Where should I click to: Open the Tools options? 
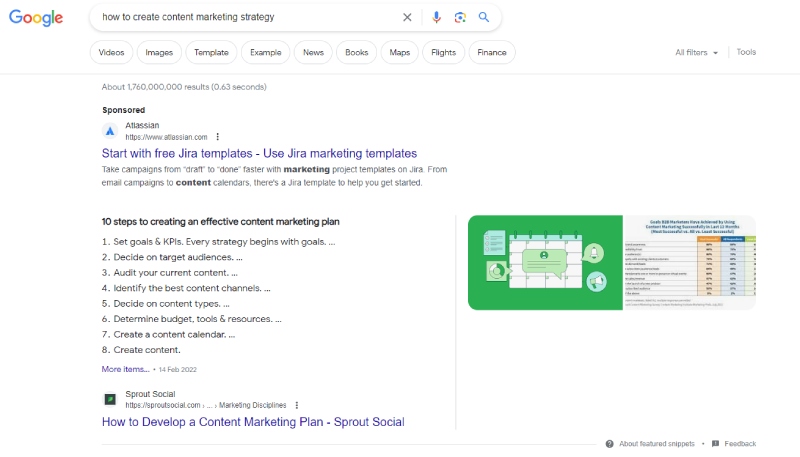[x=746, y=52]
